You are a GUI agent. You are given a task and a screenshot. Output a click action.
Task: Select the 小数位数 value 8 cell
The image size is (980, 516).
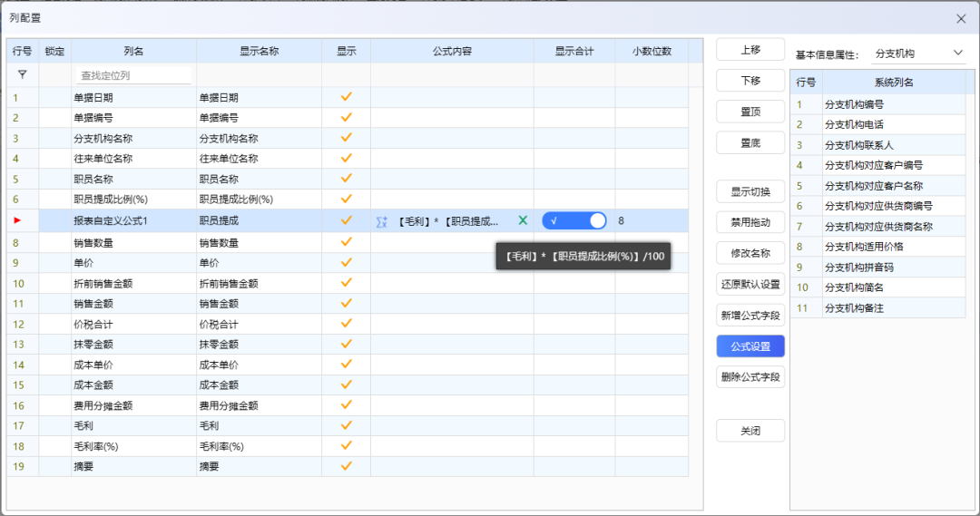pos(650,220)
